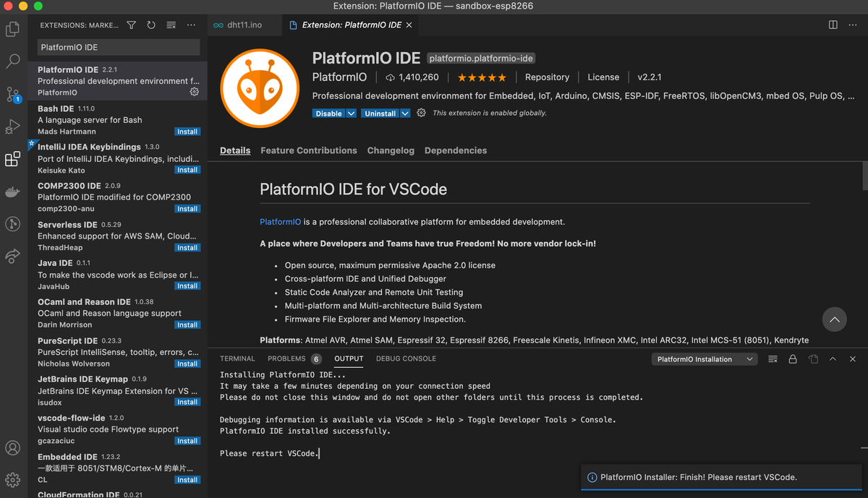Open the Extensions view icon

pyautogui.click(x=13, y=159)
